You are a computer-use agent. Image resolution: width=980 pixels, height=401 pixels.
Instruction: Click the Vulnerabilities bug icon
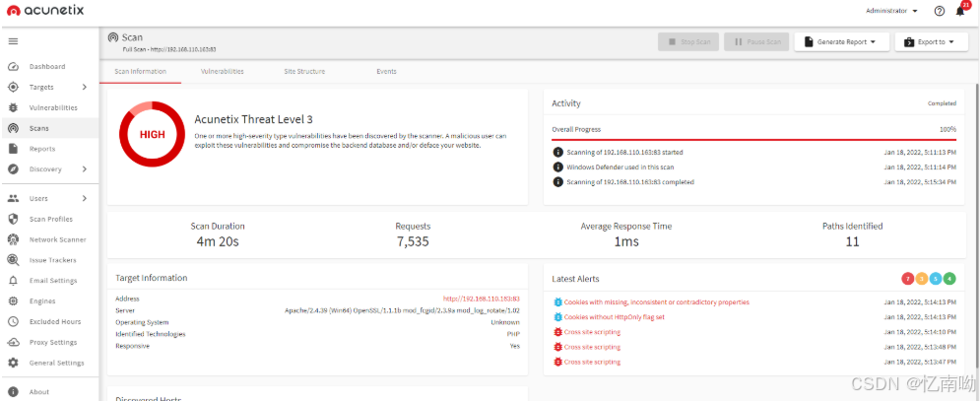[13, 107]
